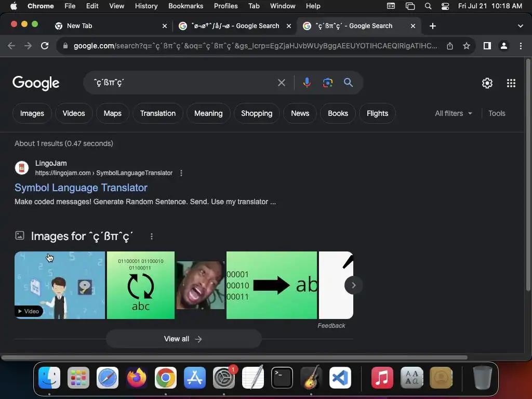
Task: Open LingoJam result options menu
Action: tap(181, 173)
